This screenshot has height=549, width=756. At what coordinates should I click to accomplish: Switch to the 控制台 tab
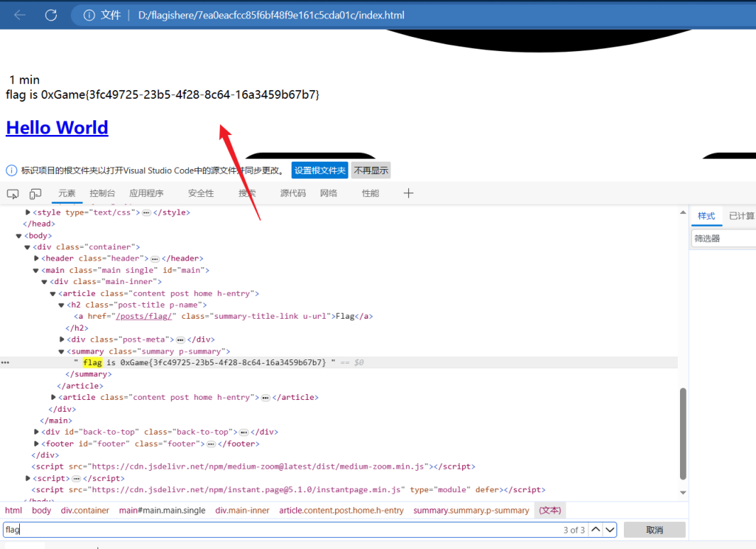(x=102, y=193)
